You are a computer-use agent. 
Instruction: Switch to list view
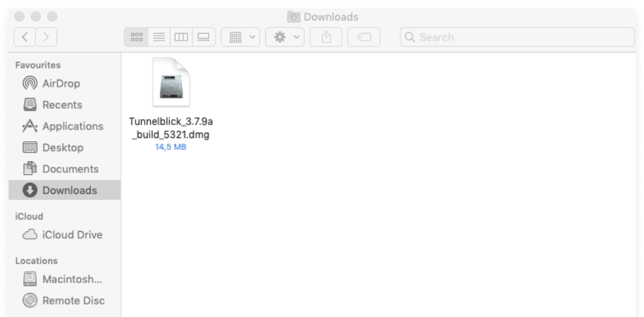pyautogui.click(x=159, y=37)
